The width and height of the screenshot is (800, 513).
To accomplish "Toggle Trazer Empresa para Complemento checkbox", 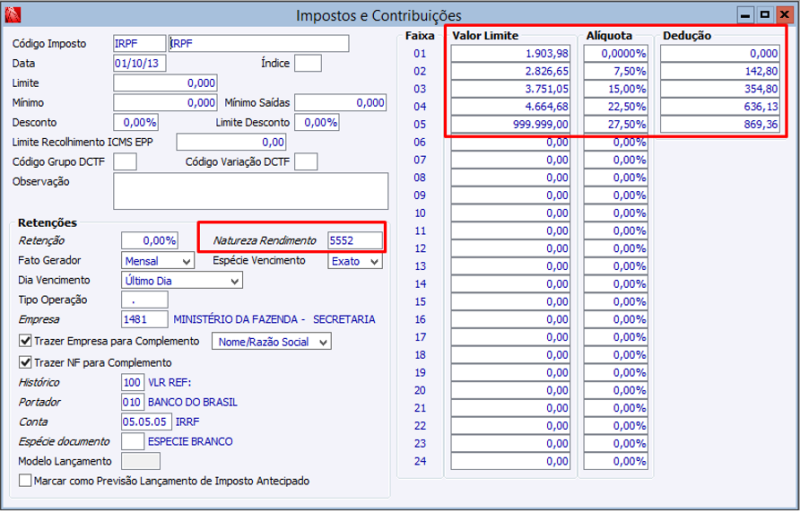I will [25, 341].
